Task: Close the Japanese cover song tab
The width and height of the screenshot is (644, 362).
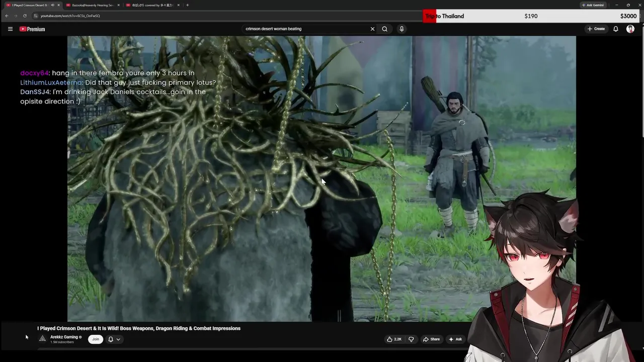Action: tap(178, 5)
